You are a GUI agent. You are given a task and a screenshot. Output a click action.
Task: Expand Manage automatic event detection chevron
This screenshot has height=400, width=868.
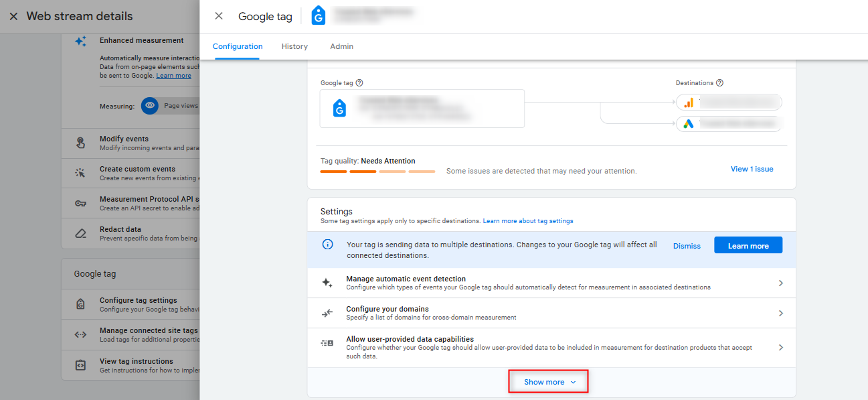point(781,283)
